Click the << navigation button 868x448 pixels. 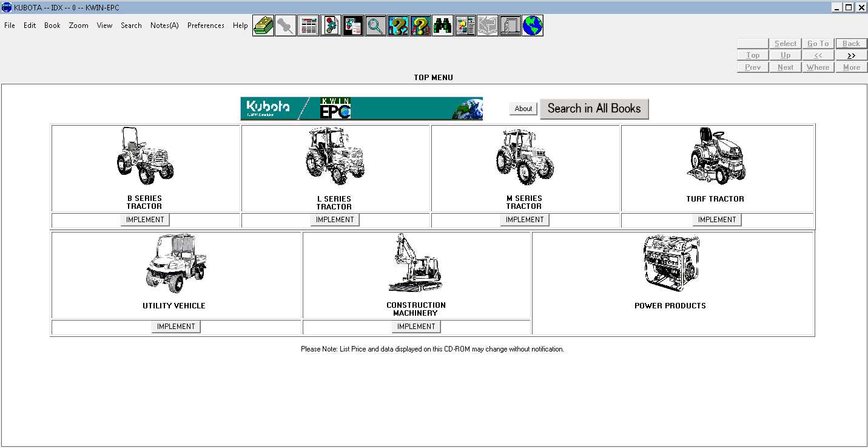click(818, 55)
